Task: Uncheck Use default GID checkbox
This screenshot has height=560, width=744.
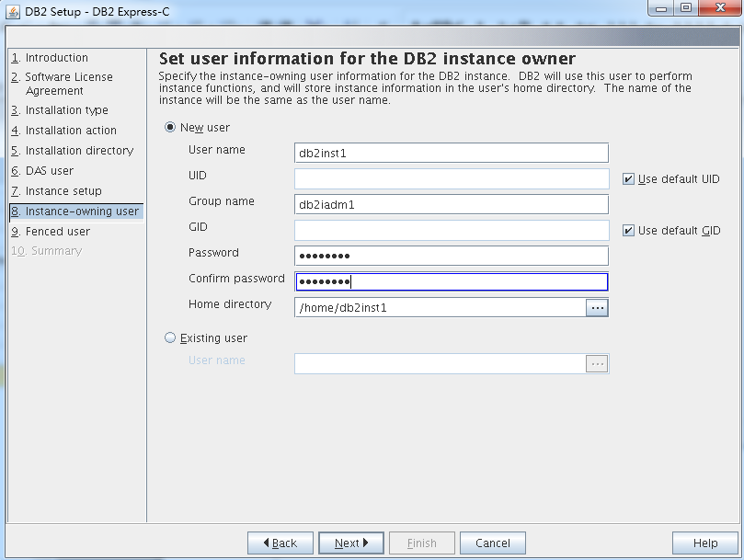Action: pos(628,231)
